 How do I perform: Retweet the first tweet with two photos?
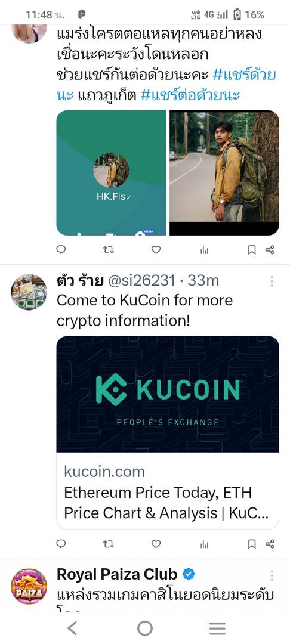click(x=108, y=249)
